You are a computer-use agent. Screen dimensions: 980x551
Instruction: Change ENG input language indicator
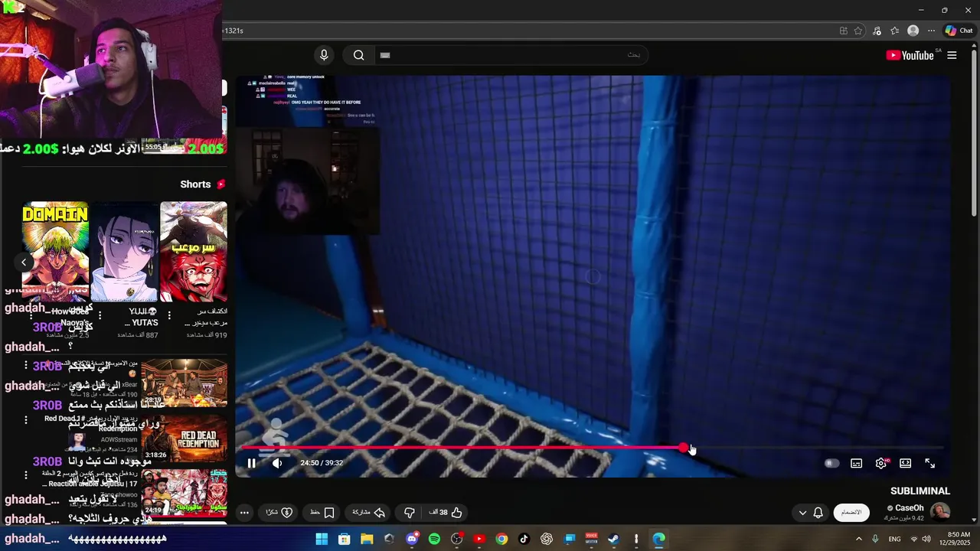pyautogui.click(x=894, y=539)
